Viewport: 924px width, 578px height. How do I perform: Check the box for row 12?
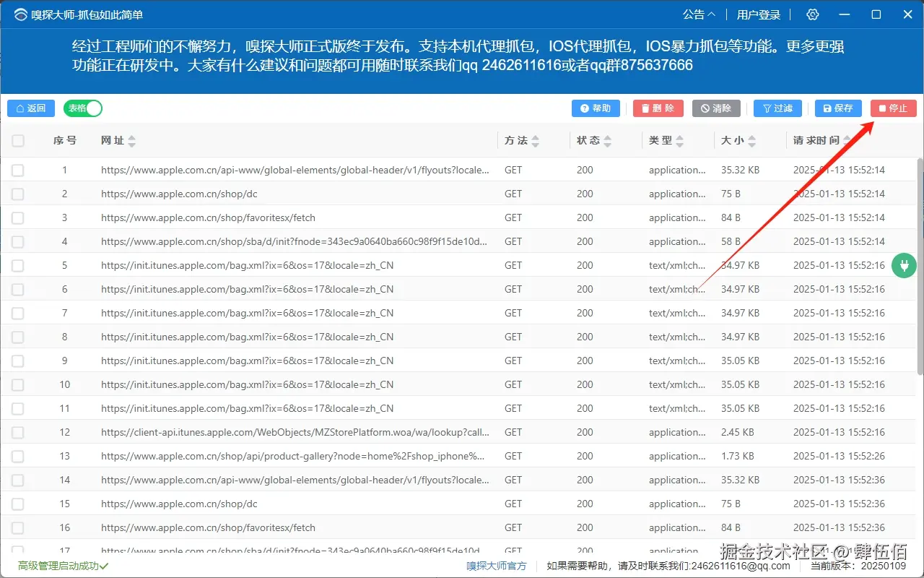point(18,433)
